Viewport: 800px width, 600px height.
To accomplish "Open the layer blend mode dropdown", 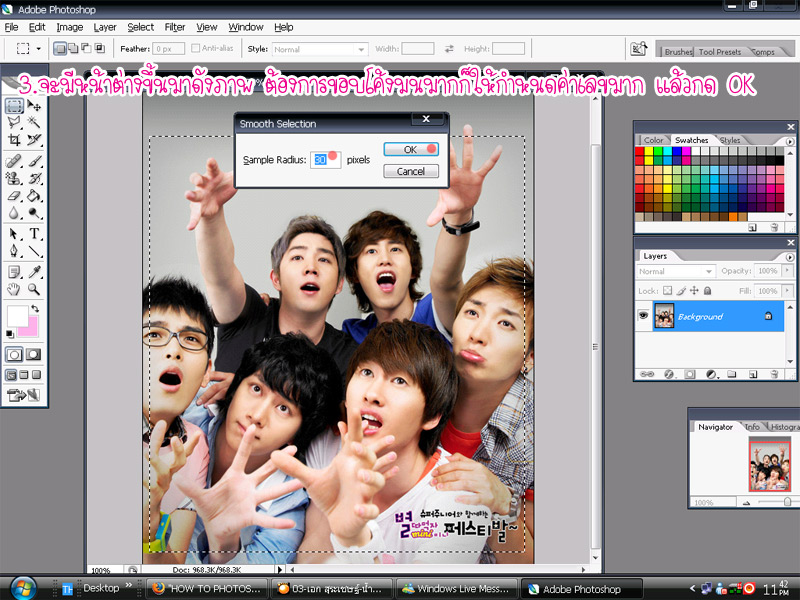I will click(676, 271).
